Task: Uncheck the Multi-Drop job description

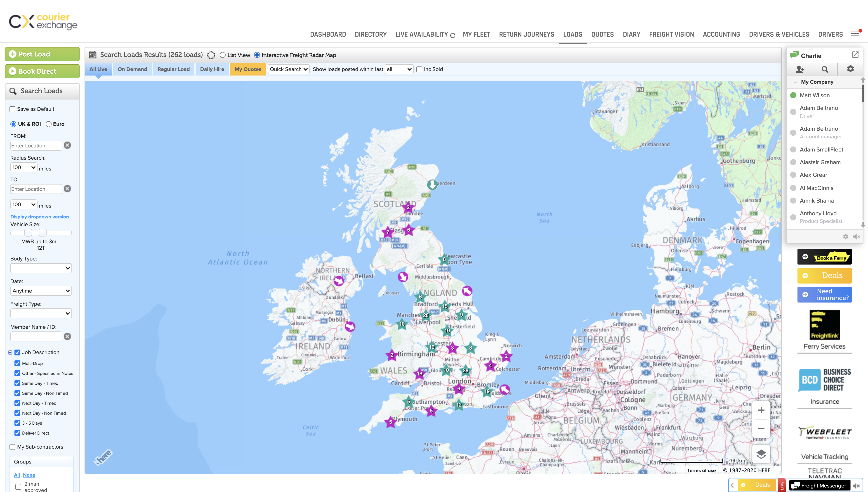Action: [17, 363]
